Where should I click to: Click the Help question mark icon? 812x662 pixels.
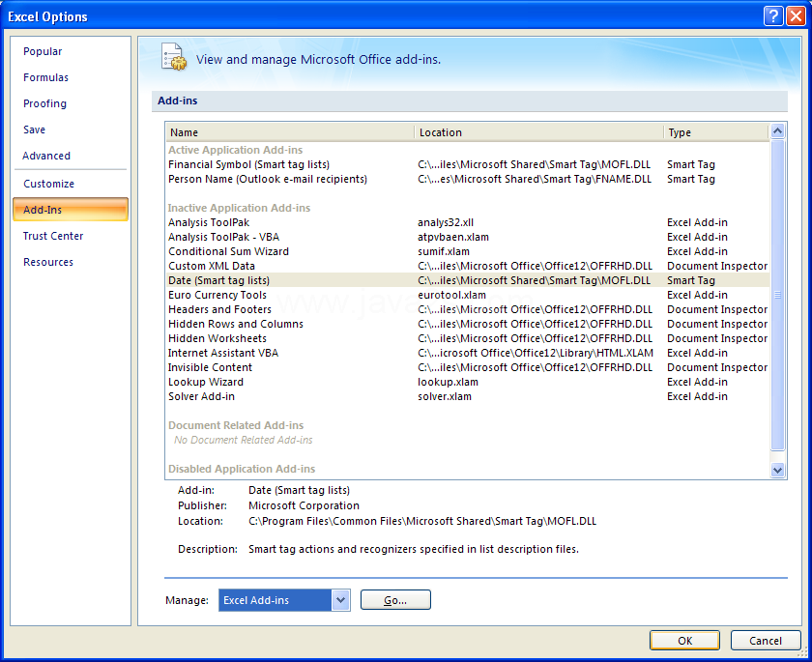773,16
